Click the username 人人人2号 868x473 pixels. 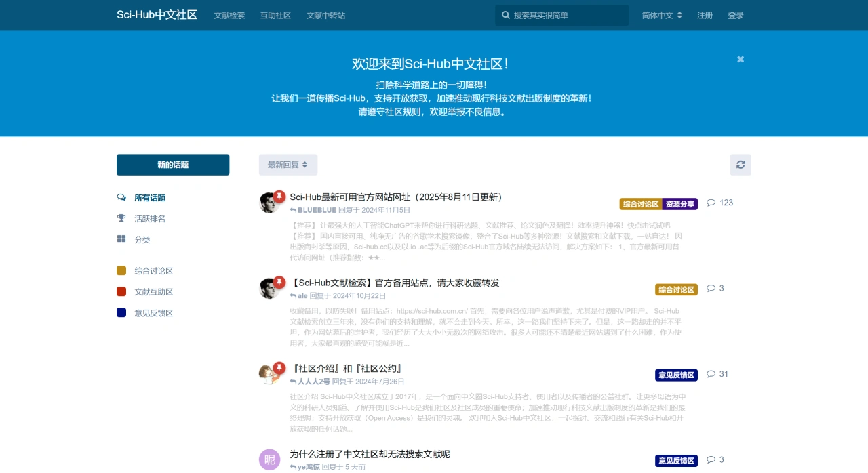coord(313,382)
